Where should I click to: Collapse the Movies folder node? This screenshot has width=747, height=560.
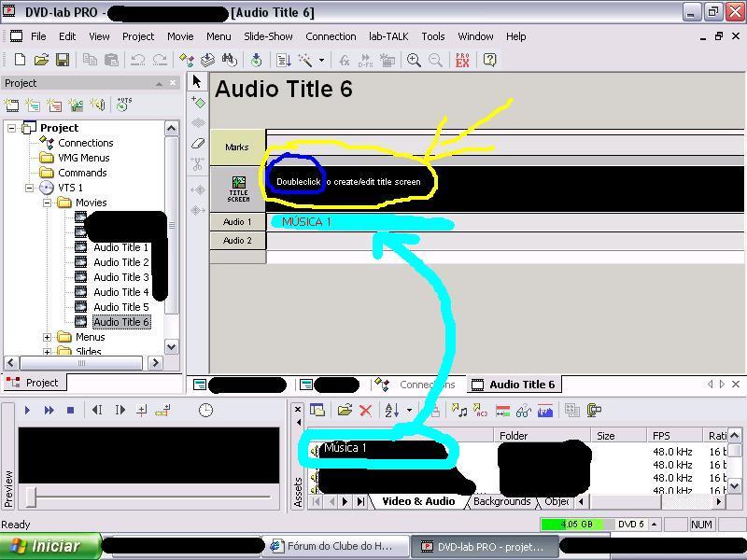(47, 203)
